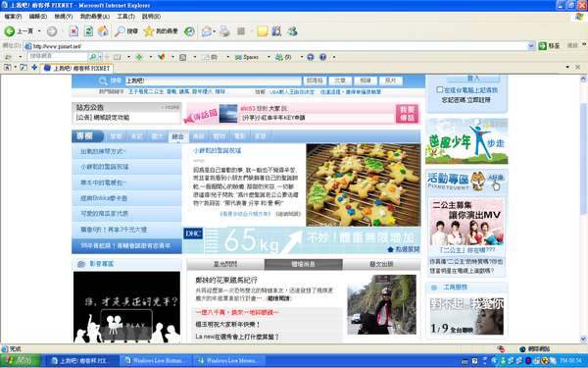Stop page loading with red X icon

[x=73, y=31]
